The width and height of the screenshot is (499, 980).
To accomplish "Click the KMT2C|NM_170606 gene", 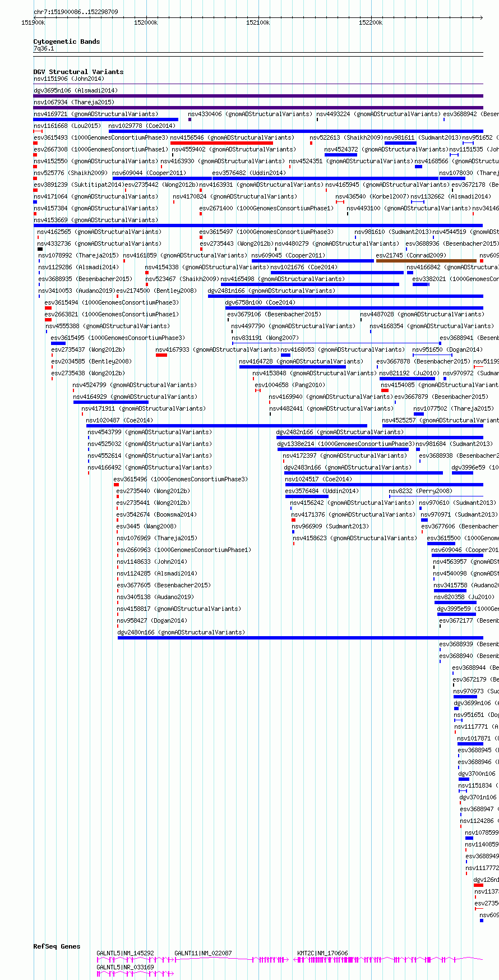I will (389, 960).
